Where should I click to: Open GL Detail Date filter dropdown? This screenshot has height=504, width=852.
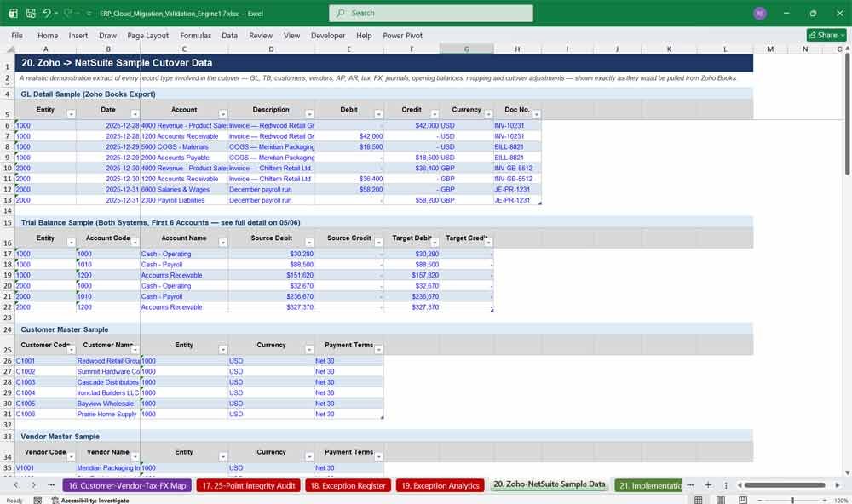(135, 114)
